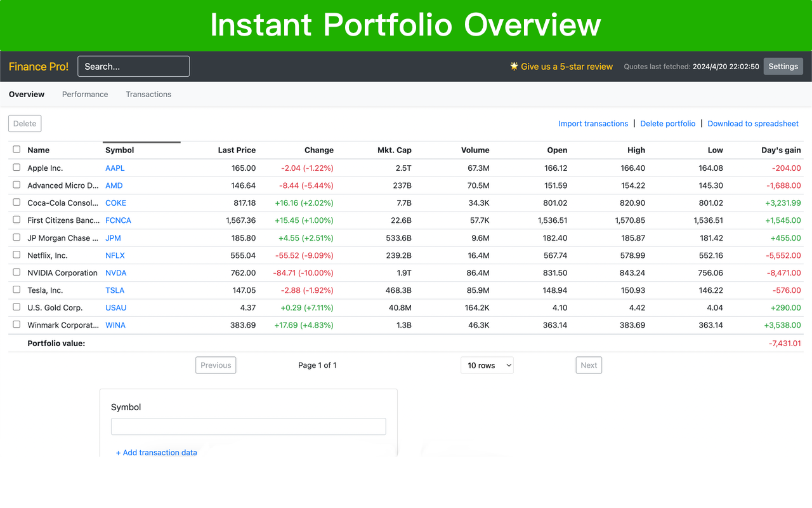
Task: Click into the Symbol text input
Action: pyautogui.click(x=249, y=426)
